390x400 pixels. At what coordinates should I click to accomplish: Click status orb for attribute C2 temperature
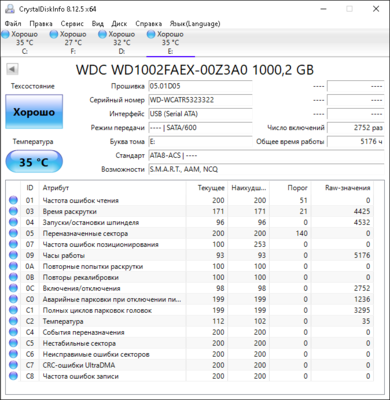(x=13, y=321)
